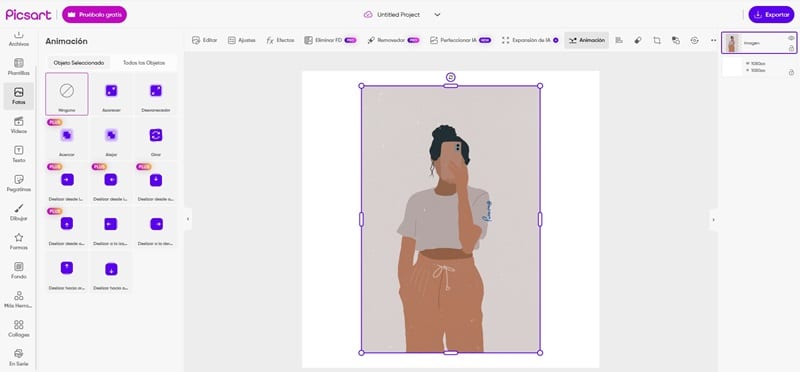800x372 pixels.
Task: Click the illustrated woman image on canvas
Action: [451, 219]
